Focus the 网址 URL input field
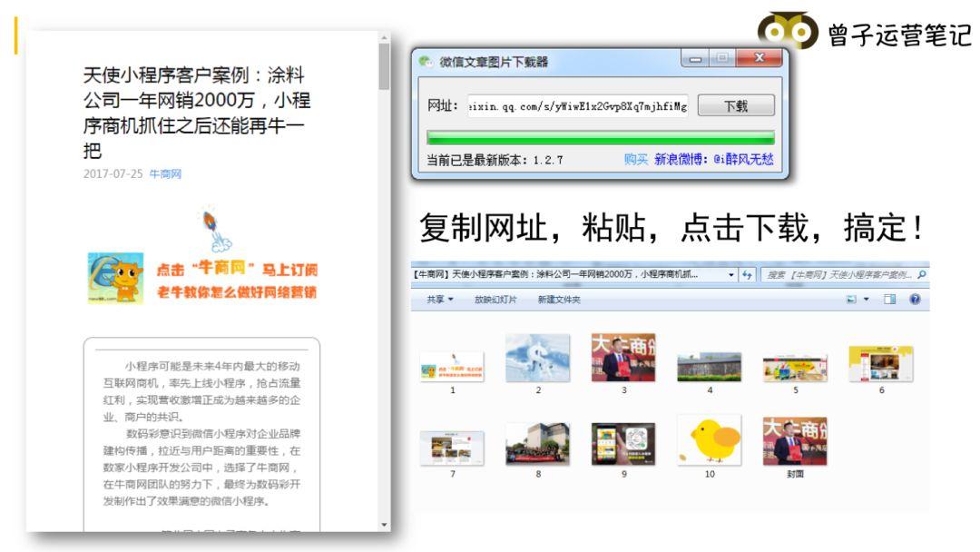Image resolution: width=980 pixels, height=552 pixels. point(578,106)
